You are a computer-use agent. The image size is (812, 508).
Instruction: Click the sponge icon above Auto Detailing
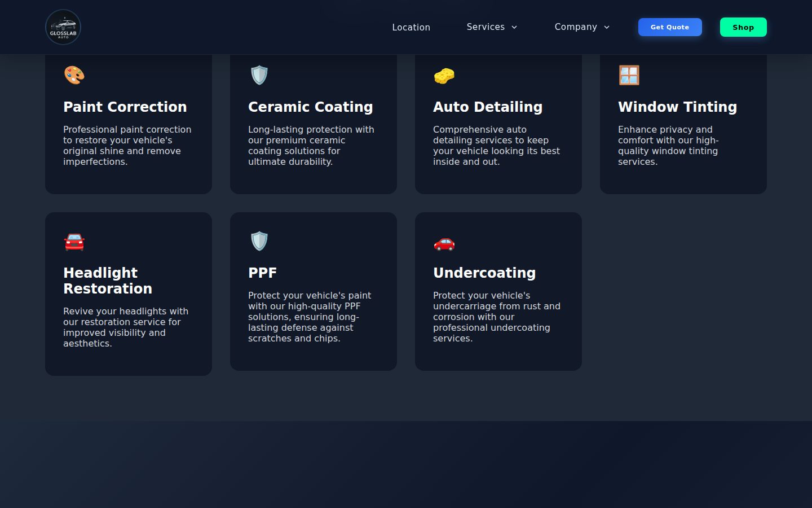coord(444,75)
